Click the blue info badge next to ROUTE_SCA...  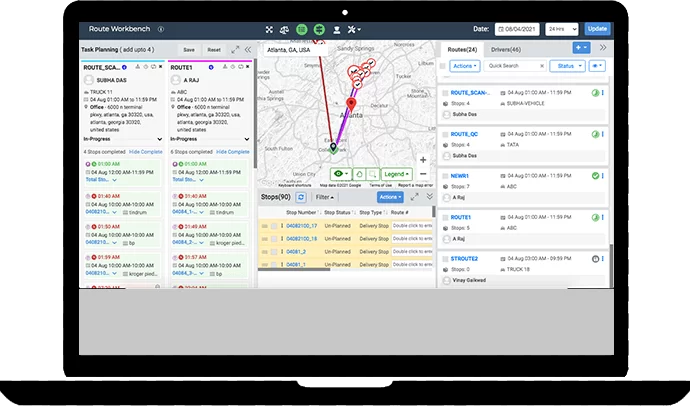pyautogui.click(x=125, y=67)
